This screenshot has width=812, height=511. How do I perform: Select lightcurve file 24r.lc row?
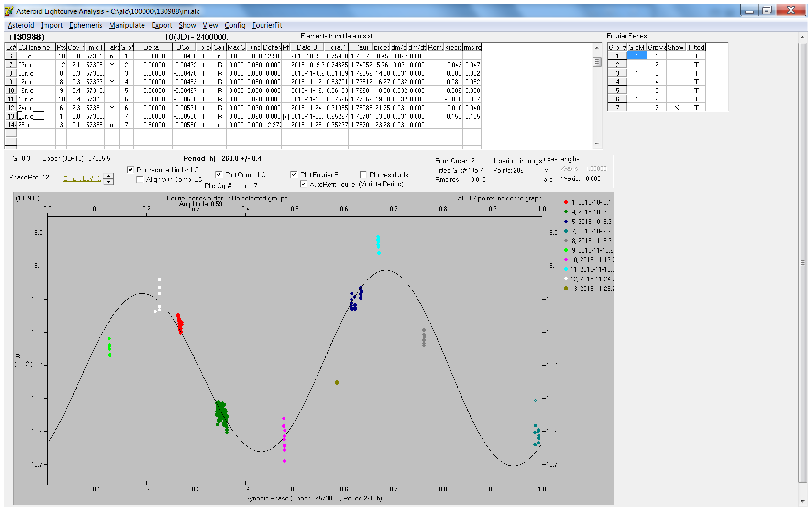(243, 108)
